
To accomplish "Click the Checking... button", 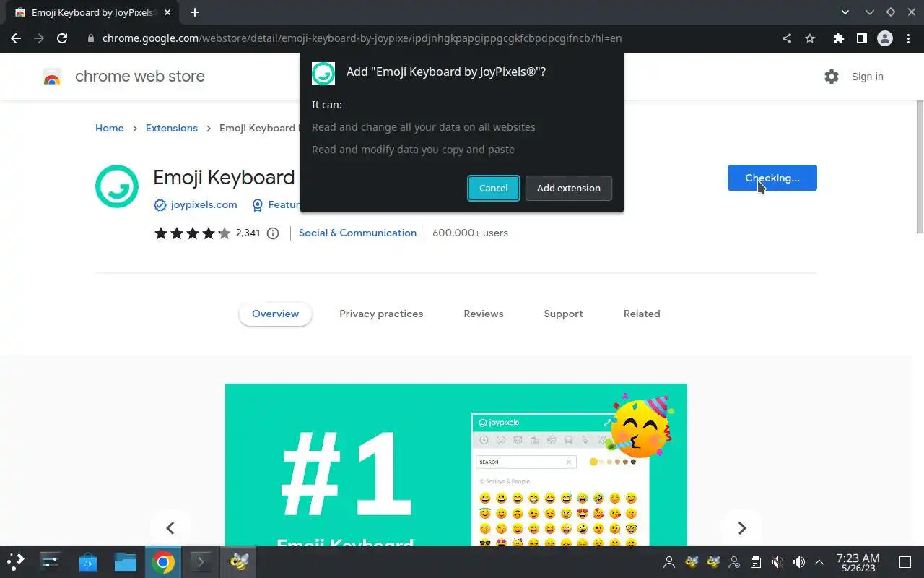I will tap(772, 178).
